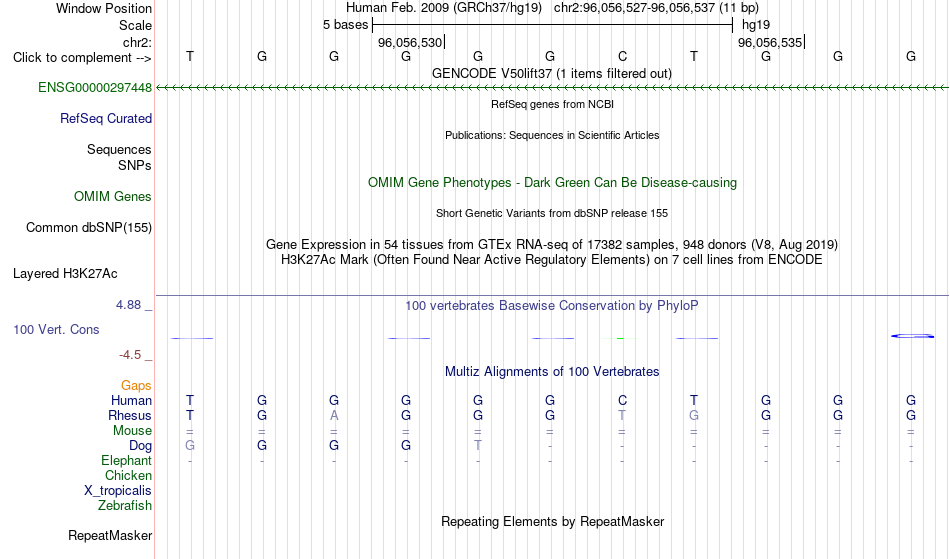Click the Zebrafish alignment row label
The image size is (950, 559).
(125, 506)
